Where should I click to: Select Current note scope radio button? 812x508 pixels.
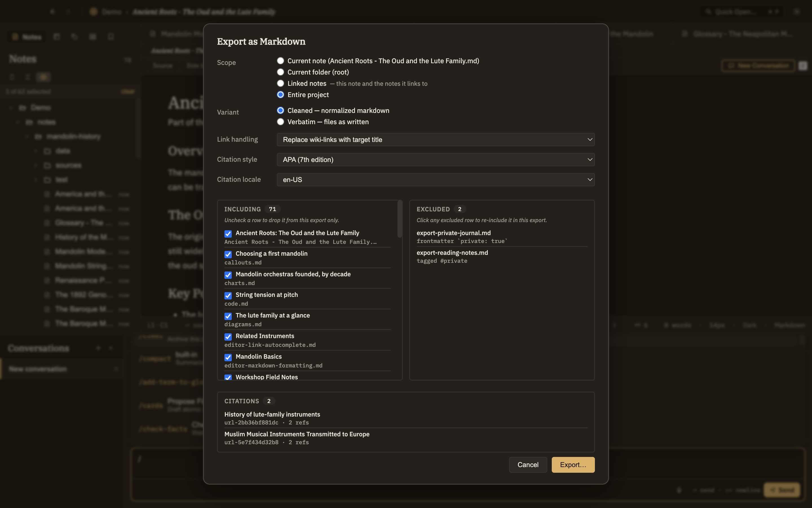pyautogui.click(x=281, y=61)
